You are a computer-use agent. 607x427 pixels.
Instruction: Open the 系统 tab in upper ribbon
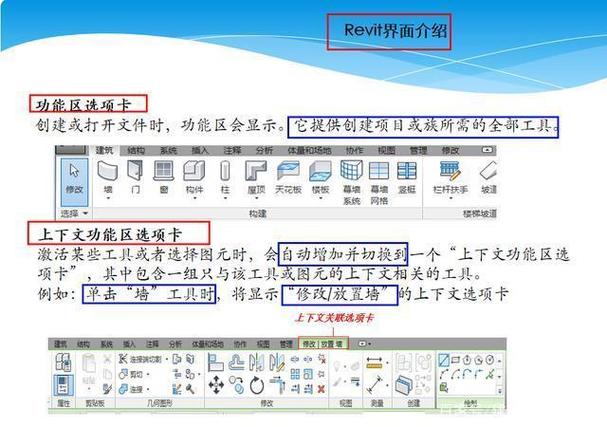tap(168, 151)
